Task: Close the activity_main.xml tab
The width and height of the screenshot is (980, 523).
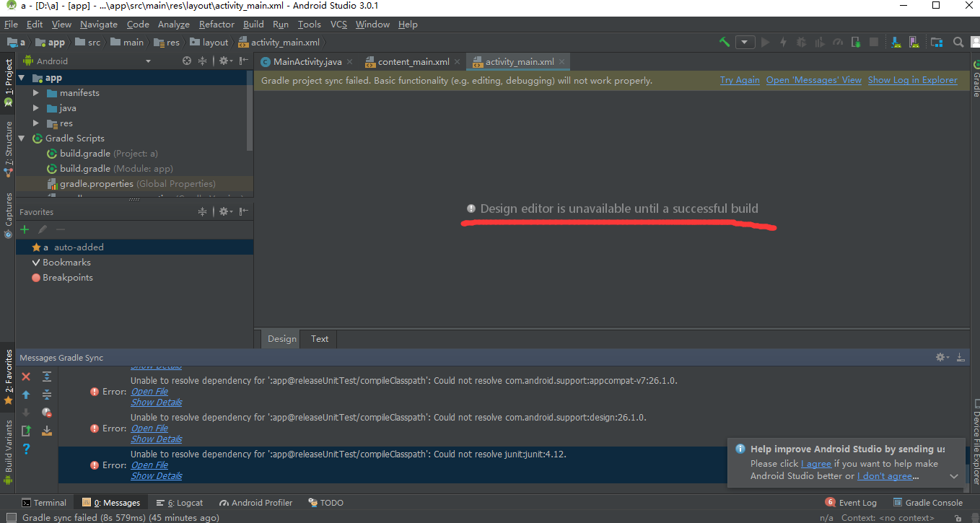Action: (563, 62)
